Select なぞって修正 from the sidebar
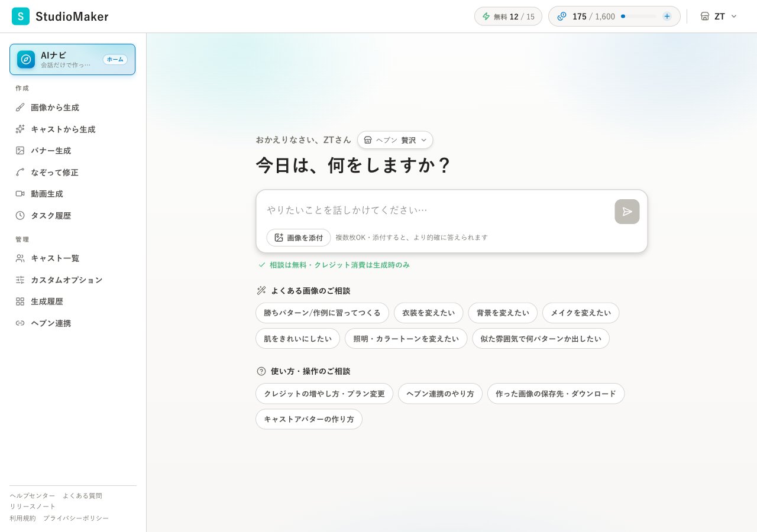Viewport: 757px width, 532px height. coord(73,172)
